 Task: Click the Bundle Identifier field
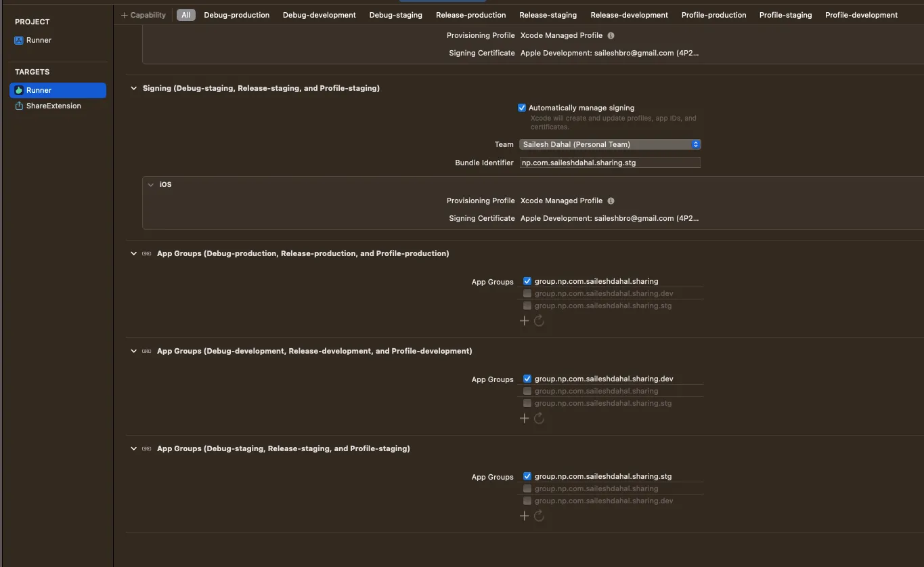[610, 163]
